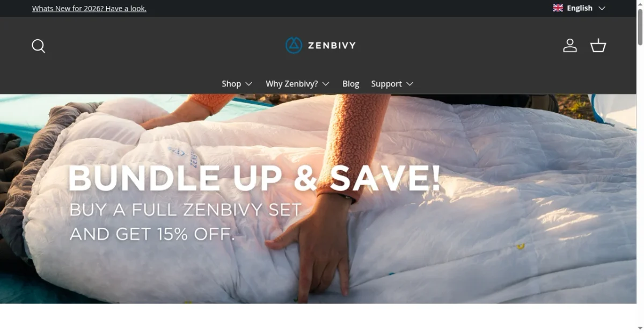644x333 pixels.
Task: Click the UK flag icon
Action: (558, 8)
